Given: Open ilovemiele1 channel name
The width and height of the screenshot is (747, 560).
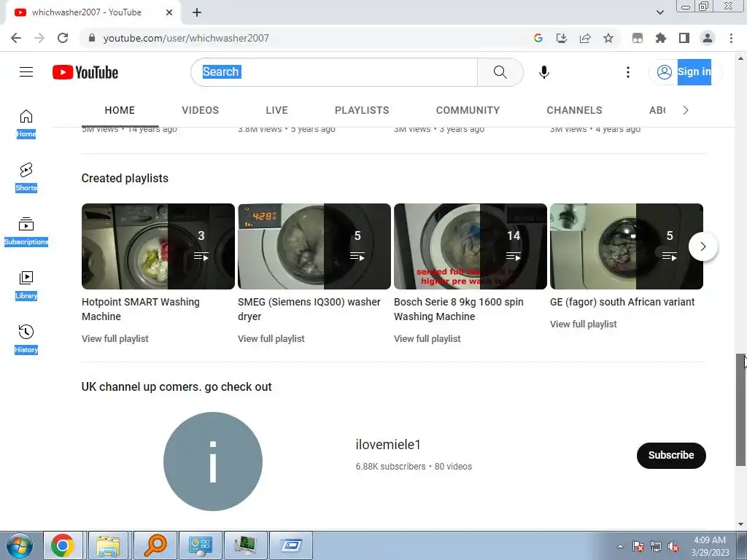Looking at the screenshot, I should click(388, 445).
